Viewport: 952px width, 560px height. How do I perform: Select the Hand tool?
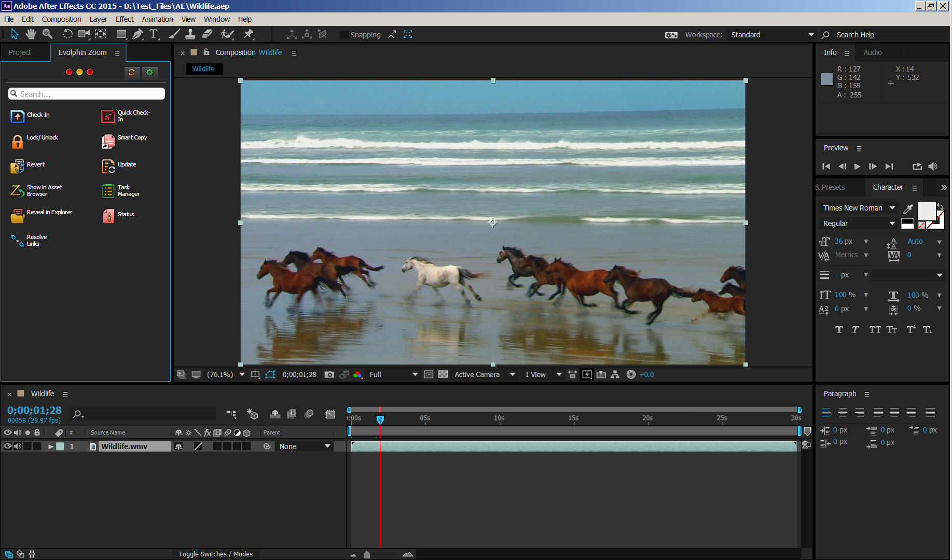pos(31,34)
